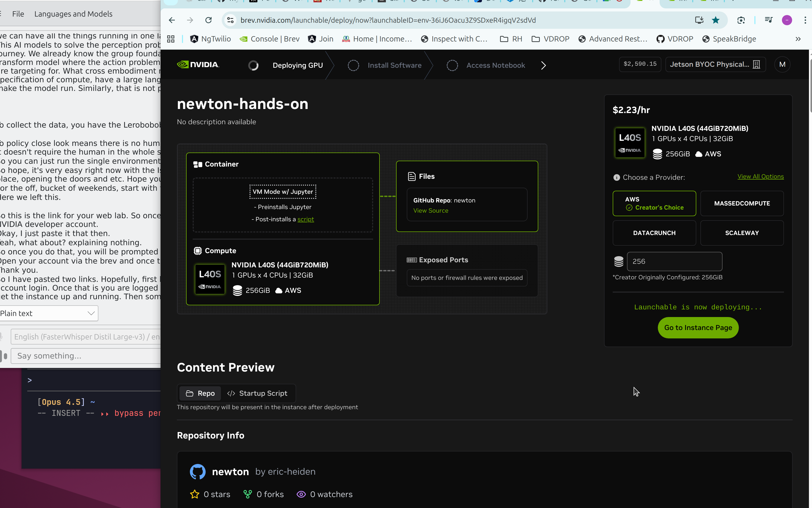
Task: Click the NVIDIA logo in the header
Action: 198,64
